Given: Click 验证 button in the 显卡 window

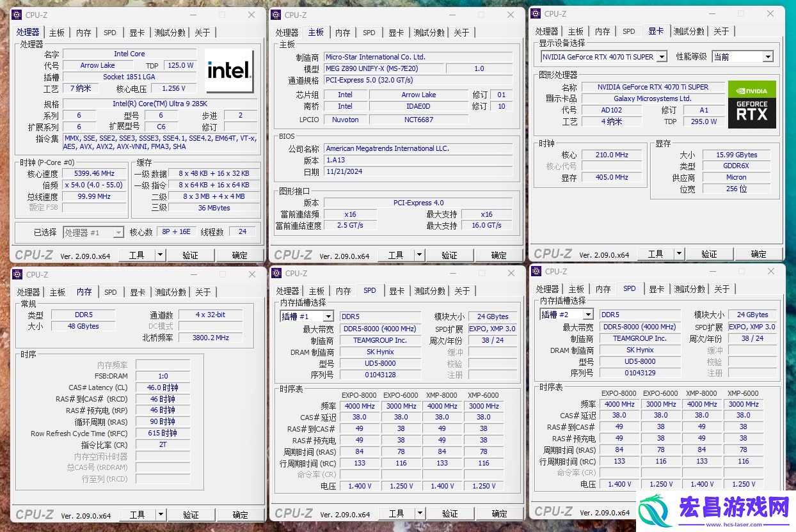Looking at the screenshot, I should pos(710,254).
